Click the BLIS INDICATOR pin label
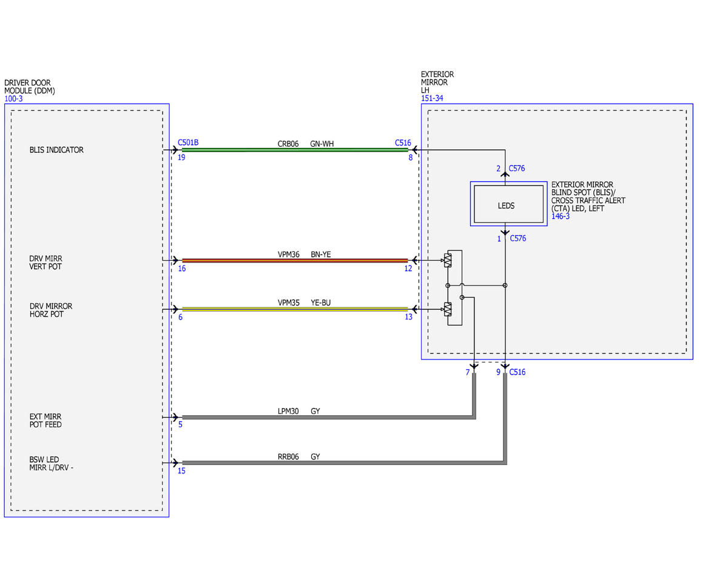The height and width of the screenshot is (562, 728). 56,150
